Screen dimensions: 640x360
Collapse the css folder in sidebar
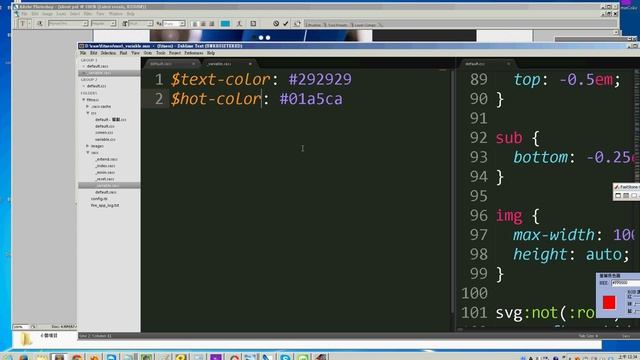[x=87, y=113]
